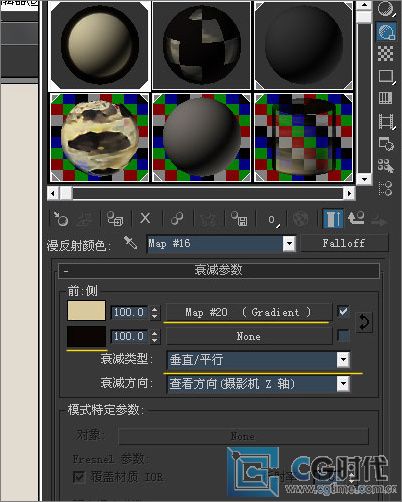The height and width of the screenshot is (502, 402).
Task: Click the Sample Type sphere icon
Action: pyautogui.click(x=386, y=9)
